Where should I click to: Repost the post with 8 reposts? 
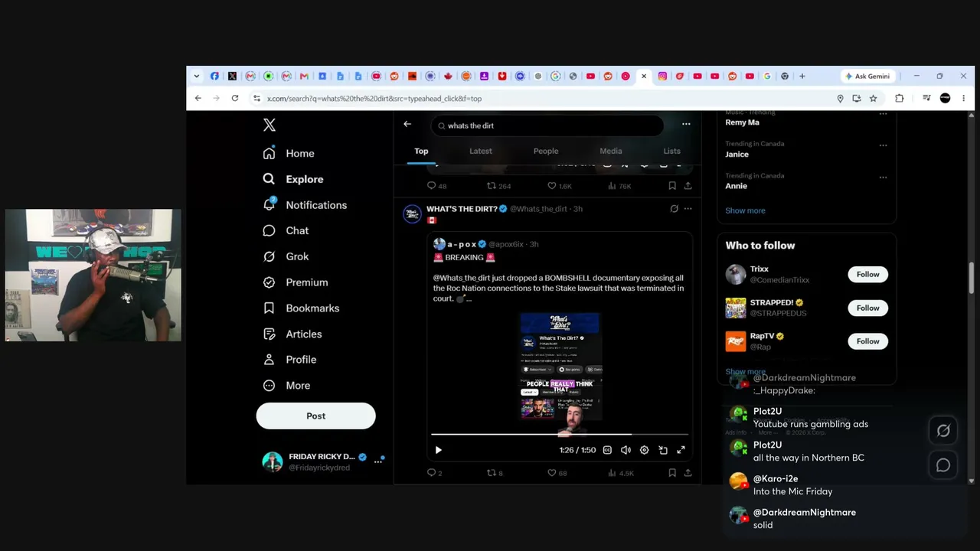[495, 473]
